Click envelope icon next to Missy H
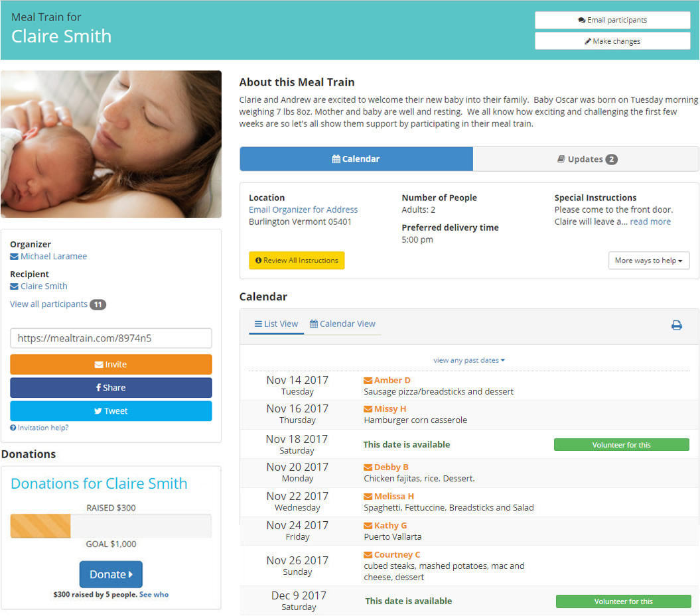700x616 pixels. [368, 409]
